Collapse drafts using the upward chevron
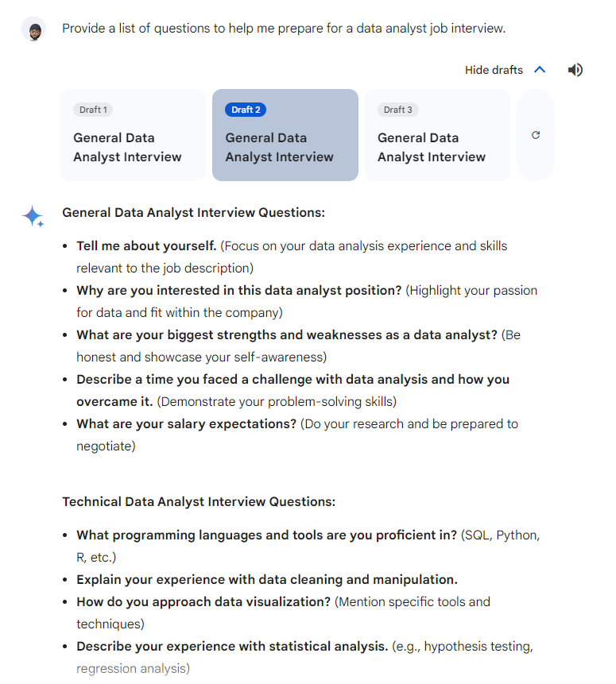The height and width of the screenshot is (684, 616). pos(540,70)
